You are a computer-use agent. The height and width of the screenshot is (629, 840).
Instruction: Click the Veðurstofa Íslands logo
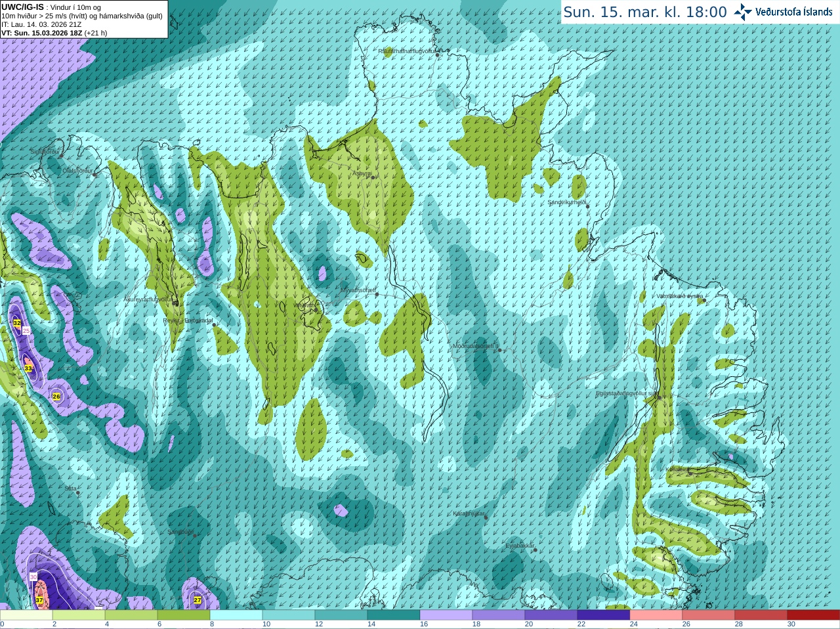tap(783, 12)
